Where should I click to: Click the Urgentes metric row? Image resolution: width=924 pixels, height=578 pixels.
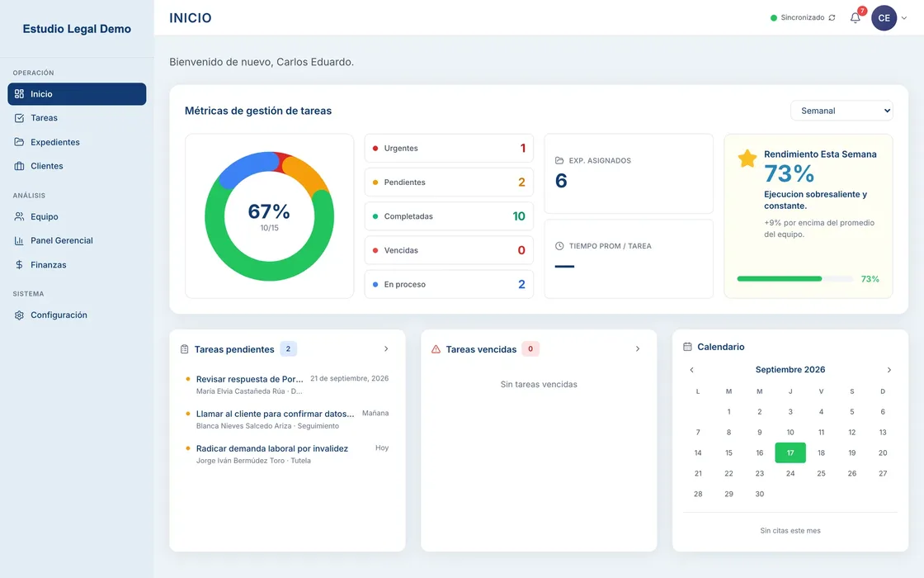[449, 148]
